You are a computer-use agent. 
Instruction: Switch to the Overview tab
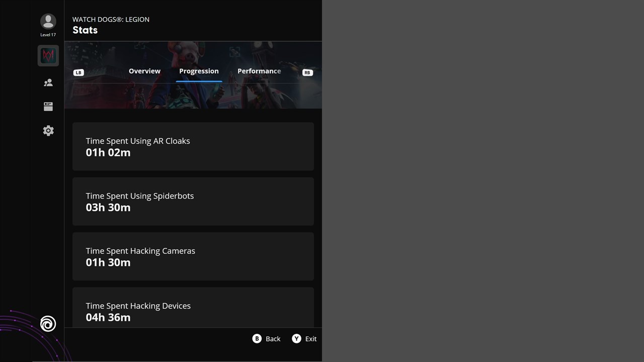tap(144, 71)
